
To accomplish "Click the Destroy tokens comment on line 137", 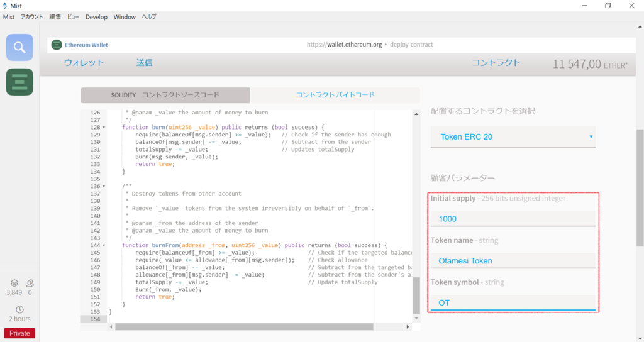I will click(x=186, y=194).
